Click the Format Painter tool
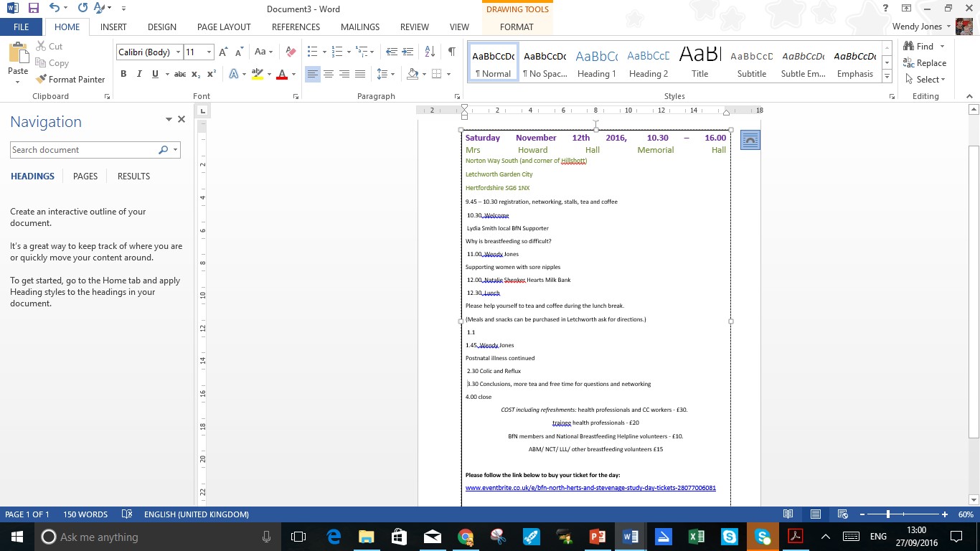This screenshot has width=980, height=551. tap(70, 80)
